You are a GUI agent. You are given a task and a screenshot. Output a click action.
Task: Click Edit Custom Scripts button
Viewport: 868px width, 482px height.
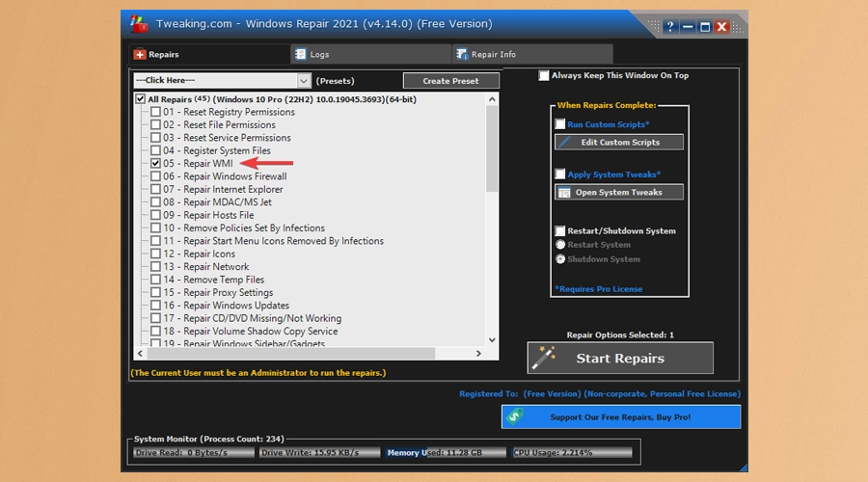tap(619, 143)
